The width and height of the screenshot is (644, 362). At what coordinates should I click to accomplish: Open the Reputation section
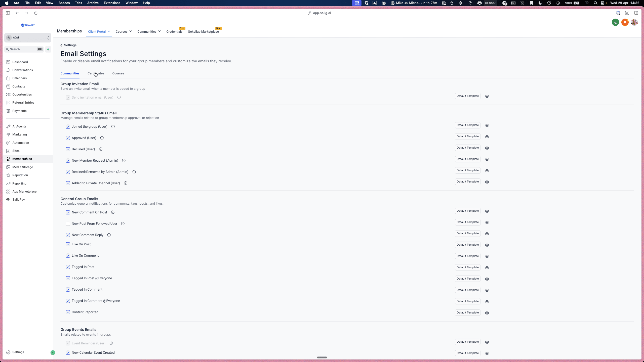[20, 175]
